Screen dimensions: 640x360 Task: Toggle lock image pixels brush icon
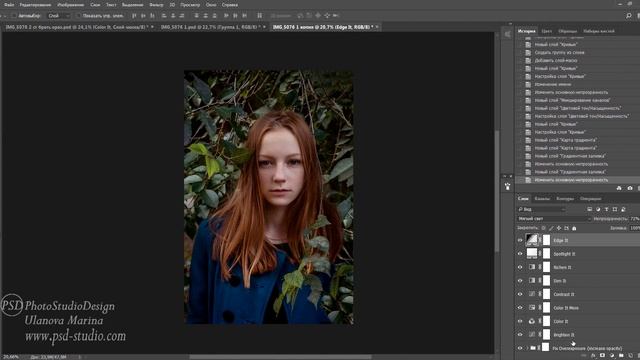point(551,228)
